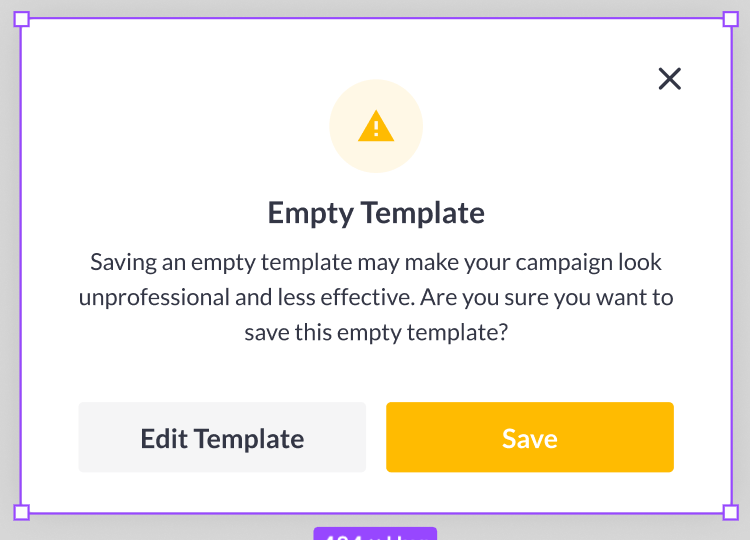The height and width of the screenshot is (540, 750).
Task: Select the "Empty Template" heading text
Action: pos(376,213)
